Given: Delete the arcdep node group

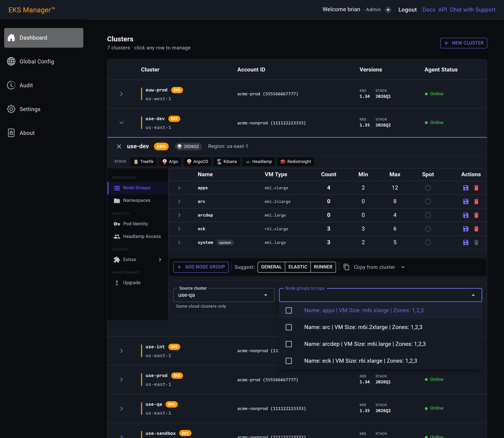Looking at the screenshot, I should (x=476, y=215).
